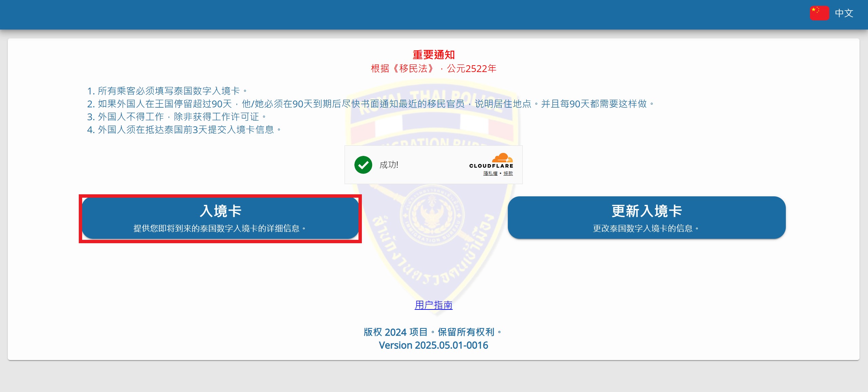Image resolution: width=868 pixels, height=392 pixels.
Task: Select notice item 4 about 前3天提交
Action: (184, 130)
